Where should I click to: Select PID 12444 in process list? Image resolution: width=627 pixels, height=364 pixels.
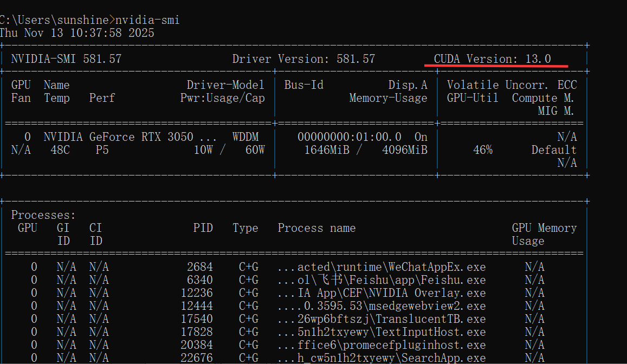(197, 306)
